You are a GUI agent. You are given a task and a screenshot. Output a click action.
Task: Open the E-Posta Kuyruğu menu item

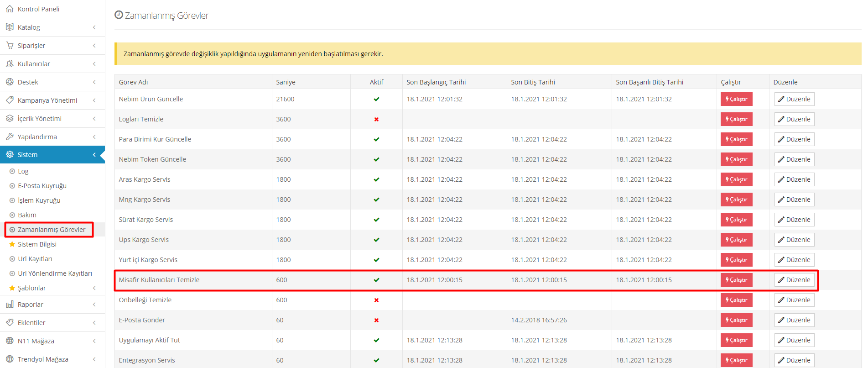(42, 186)
